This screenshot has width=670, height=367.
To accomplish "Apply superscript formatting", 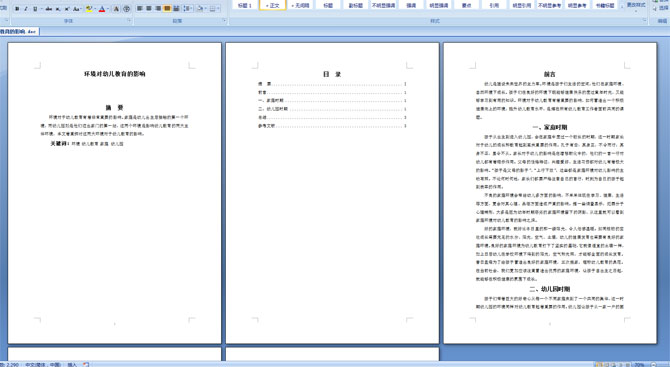I will tap(67, 9).
